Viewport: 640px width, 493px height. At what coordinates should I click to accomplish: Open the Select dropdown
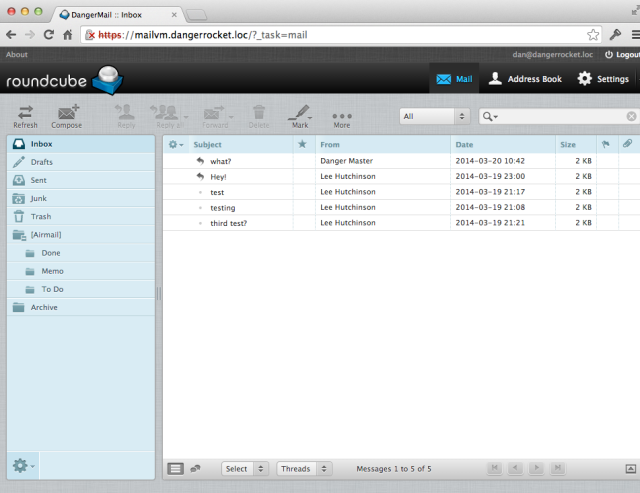pos(244,469)
